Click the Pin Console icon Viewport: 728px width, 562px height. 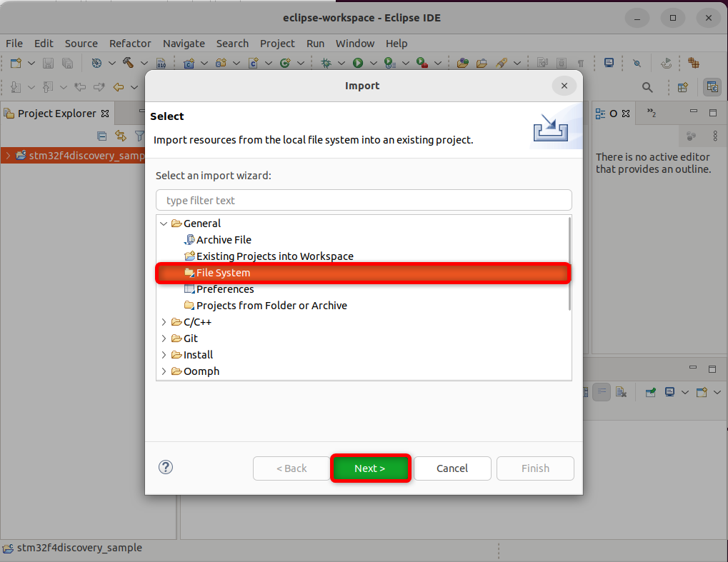tap(650, 392)
